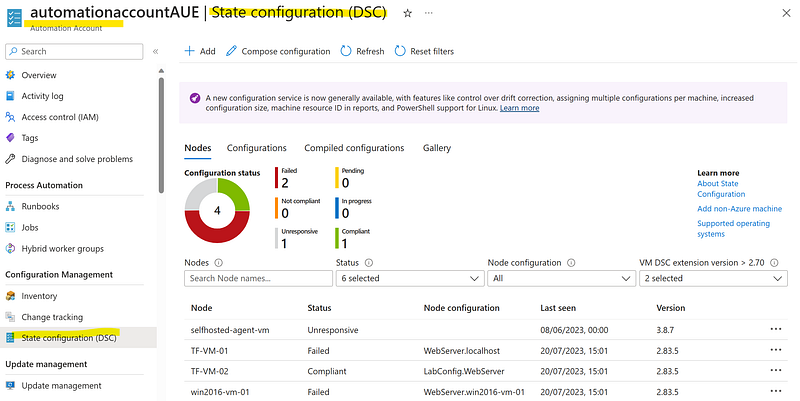800x401 pixels.
Task: Click the Runbooks icon
Action: click(x=10, y=207)
